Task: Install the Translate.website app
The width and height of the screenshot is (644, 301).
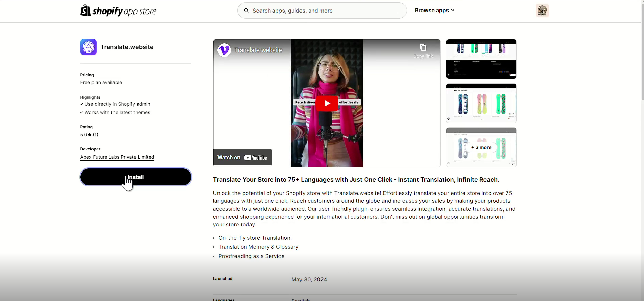Action: tap(136, 177)
